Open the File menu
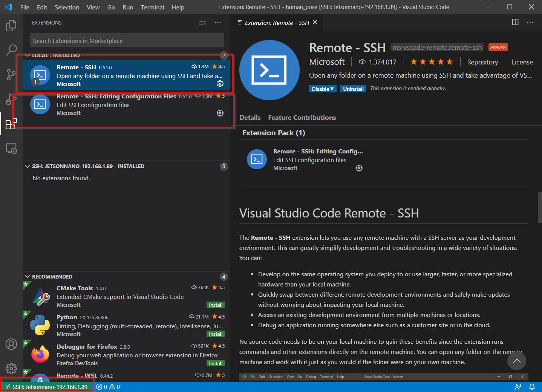The image size is (542, 392). click(x=25, y=7)
